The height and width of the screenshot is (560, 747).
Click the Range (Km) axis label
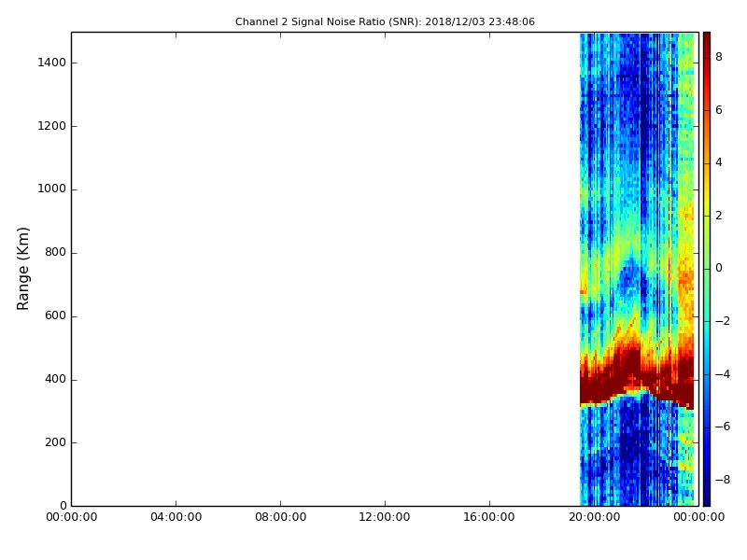pyautogui.click(x=22, y=269)
